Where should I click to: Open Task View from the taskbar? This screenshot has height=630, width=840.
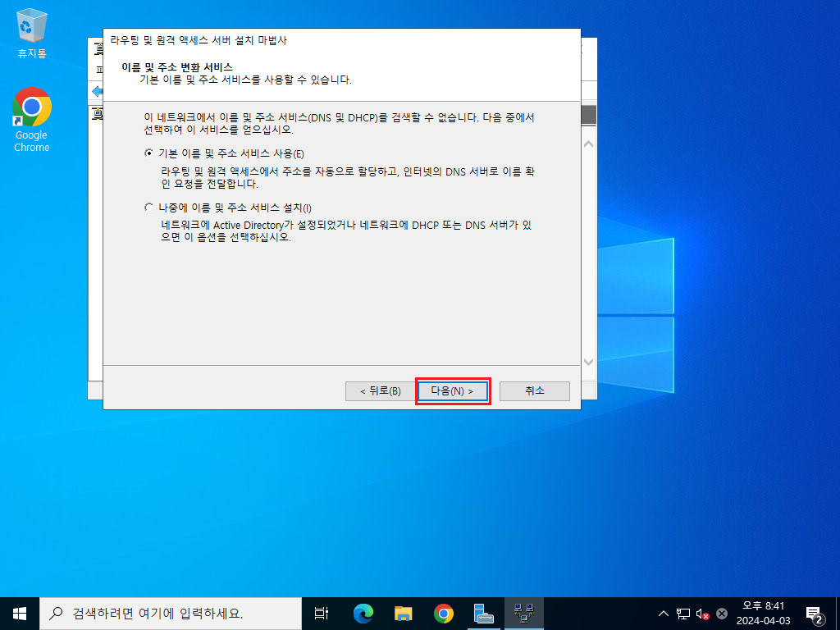point(322,614)
